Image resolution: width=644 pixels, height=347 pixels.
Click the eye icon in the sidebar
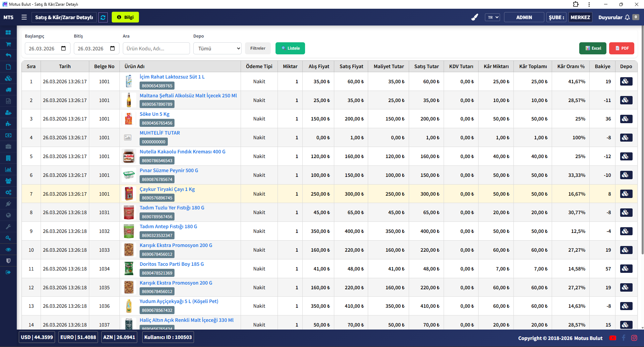tap(8, 249)
